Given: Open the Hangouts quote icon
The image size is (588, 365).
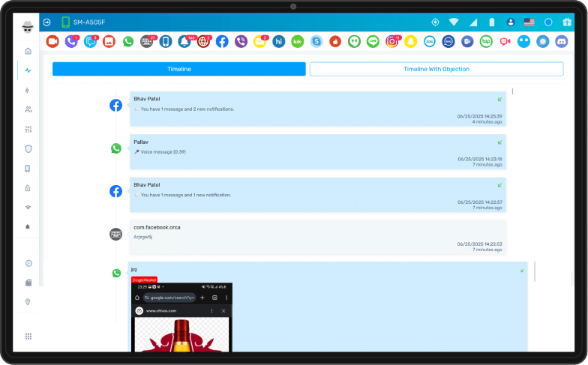Looking at the screenshot, I should click(354, 42).
